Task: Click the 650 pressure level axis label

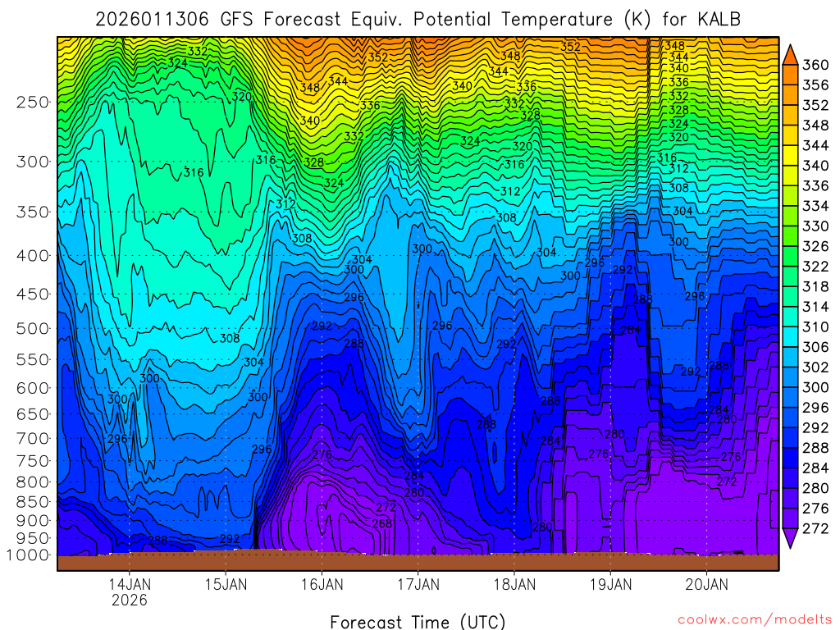Action: (x=33, y=414)
